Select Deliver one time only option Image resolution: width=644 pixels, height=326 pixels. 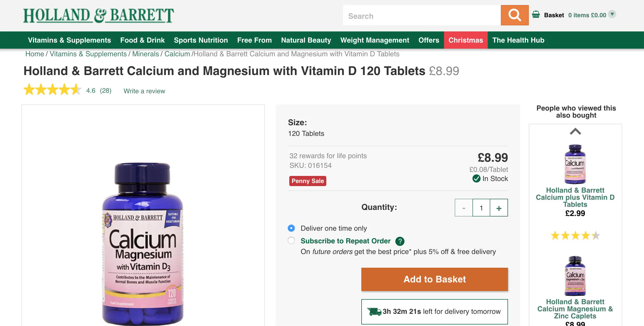pyautogui.click(x=291, y=228)
